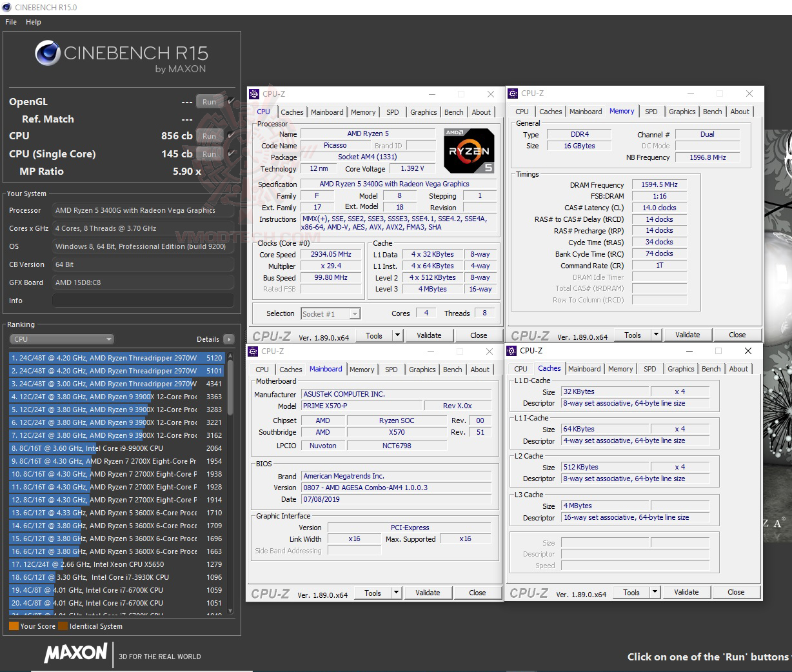The image size is (792, 672).
Task: Select Ryzen 9 3900X entry scoring 3363
Action: 116,397
